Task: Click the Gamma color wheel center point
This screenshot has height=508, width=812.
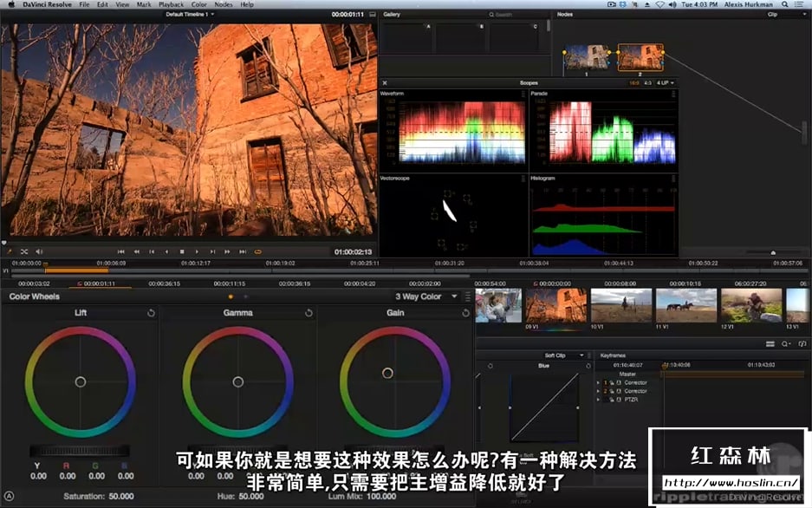Action: click(x=237, y=381)
